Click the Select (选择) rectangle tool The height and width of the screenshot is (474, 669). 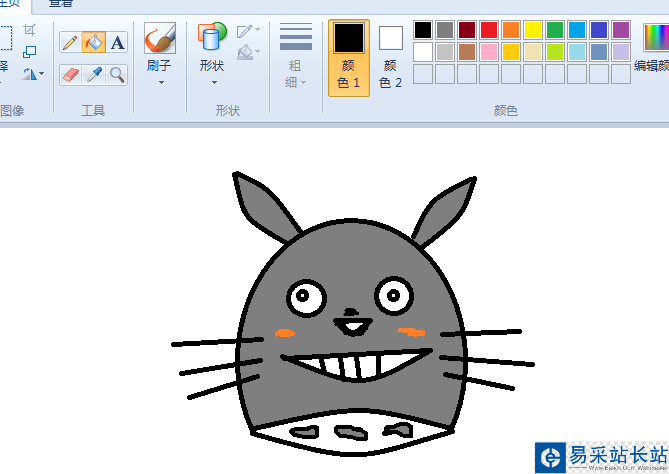click(5, 38)
